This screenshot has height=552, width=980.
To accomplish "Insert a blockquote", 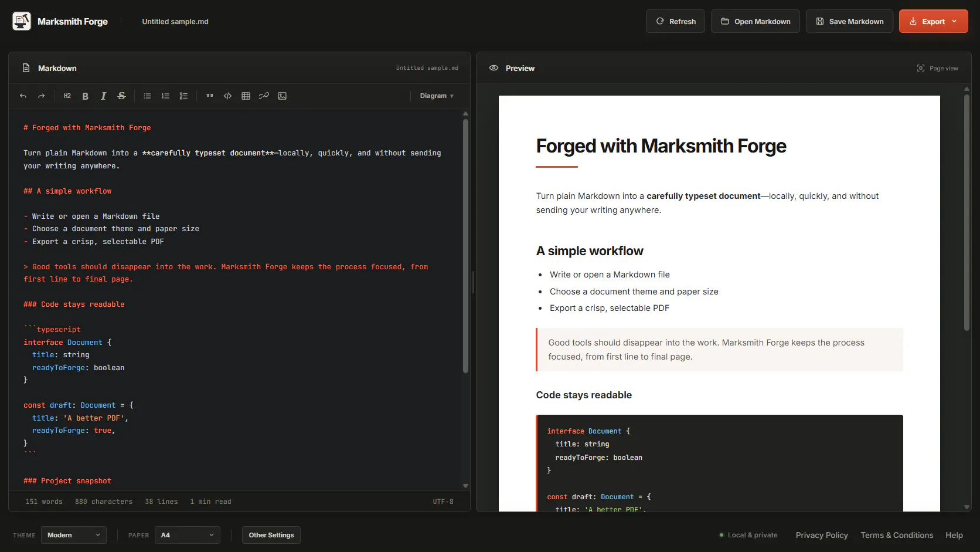I will pyautogui.click(x=210, y=96).
